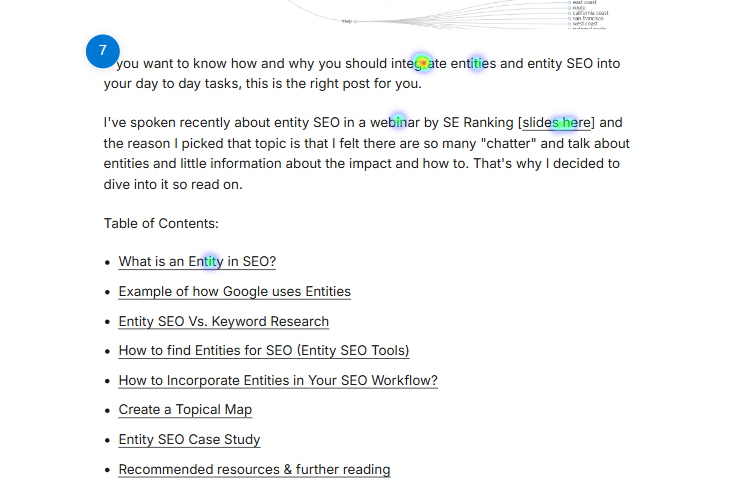This screenshot has height=488, width=747.
Task: Click the 'west coast' node label
Action: 585,23
